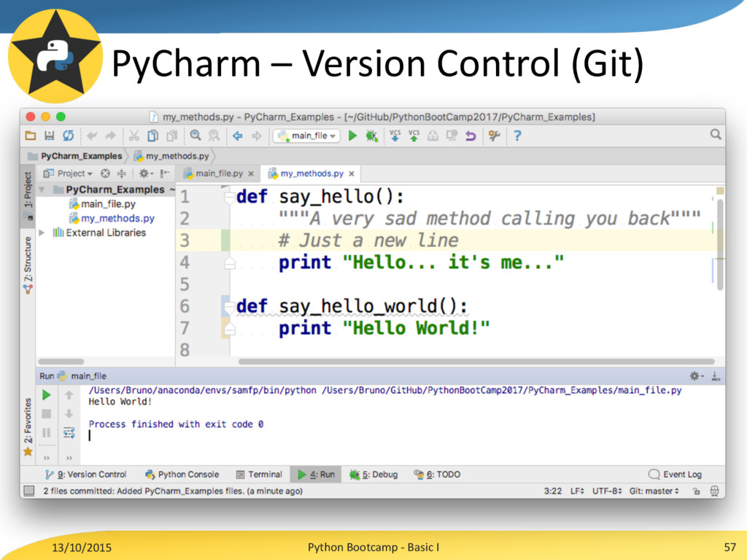Pause output in the Run panel

[46, 433]
